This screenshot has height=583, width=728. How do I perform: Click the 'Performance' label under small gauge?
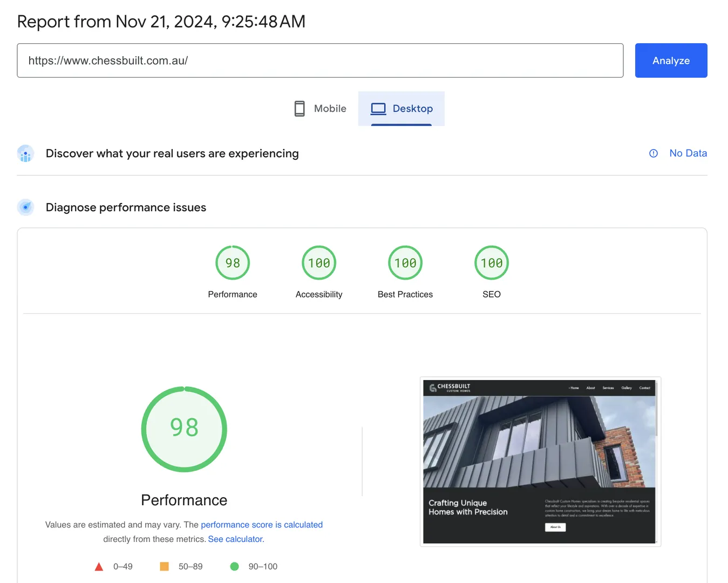point(233,294)
